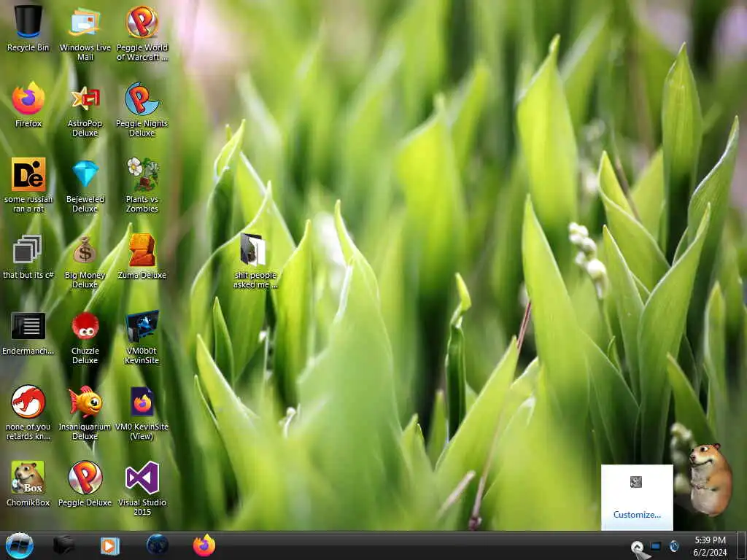This screenshot has width=747, height=560.
Task: Launch Windows Live Mail from desktop
Action: (85, 32)
